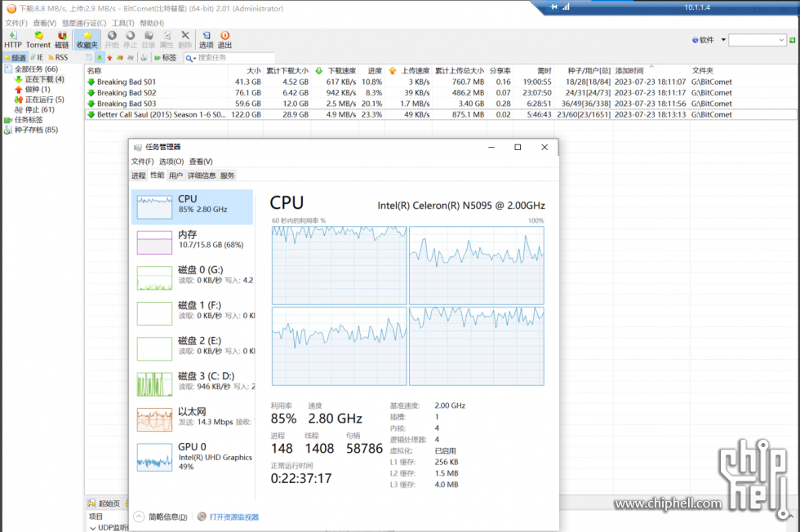Click the stopped tasks filter icon
Screen dimensions: 800x532
pos(131,58)
